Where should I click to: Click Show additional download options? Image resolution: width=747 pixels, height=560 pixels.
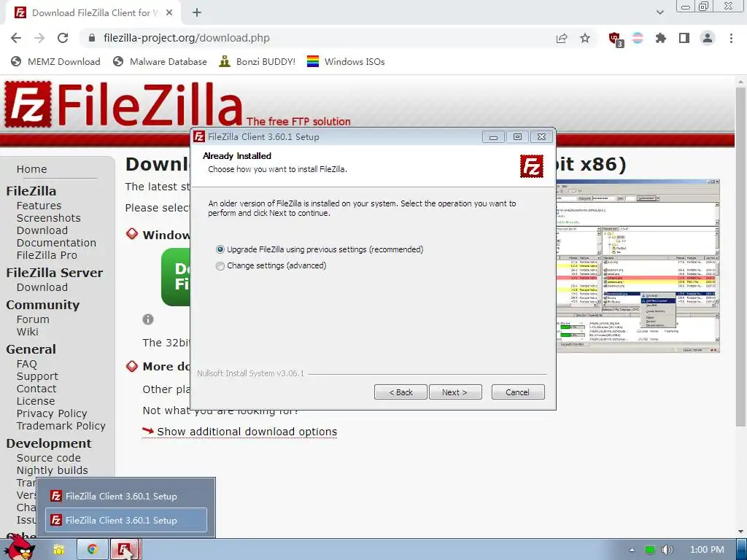[247, 432]
